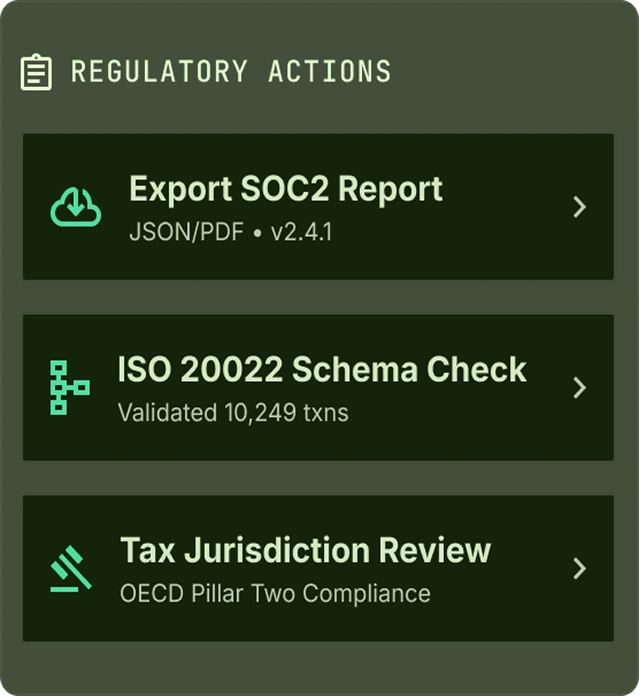Open Tax Jurisdiction Review title
The width and height of the screenshot is (640, 696).
click(305, 550)
